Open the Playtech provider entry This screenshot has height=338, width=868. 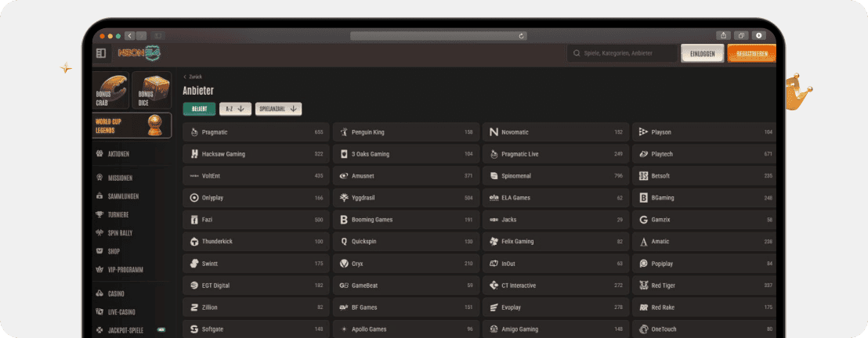(x=704, y=154)
